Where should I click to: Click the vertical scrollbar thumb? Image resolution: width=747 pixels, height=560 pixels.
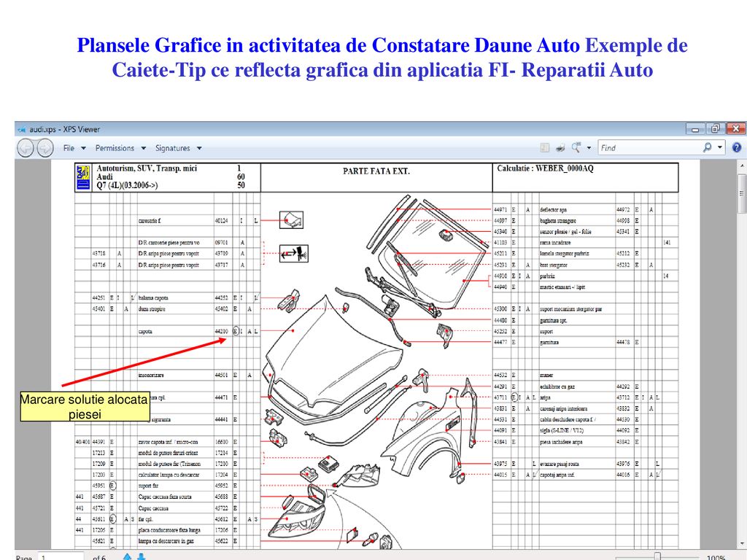[741, 193]
